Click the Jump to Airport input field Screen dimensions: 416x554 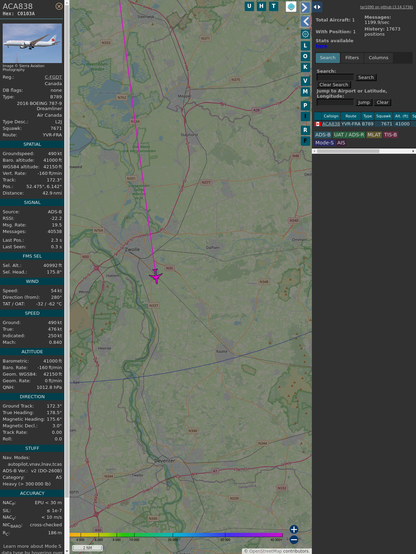pyautogui.click(x=335, y=102)
